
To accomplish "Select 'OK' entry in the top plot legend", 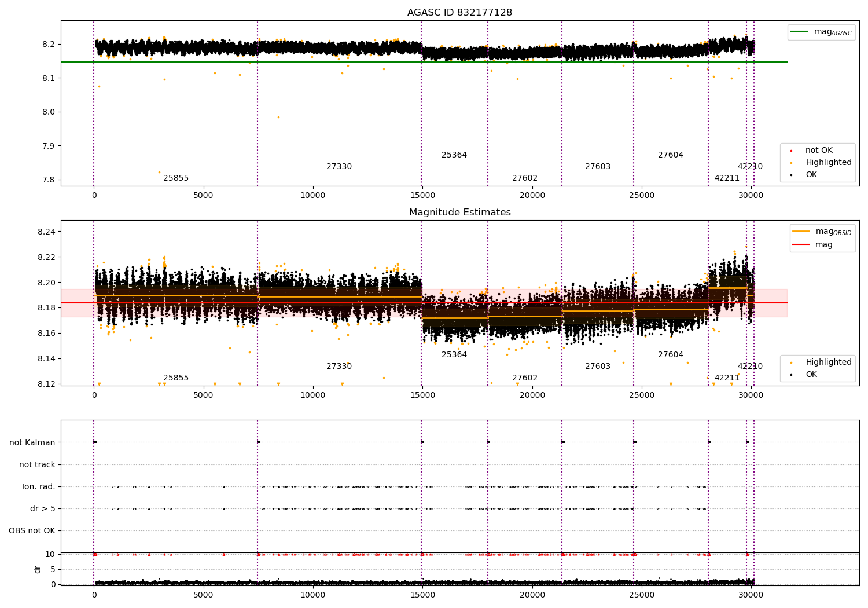I will click(x=811, y=175).
